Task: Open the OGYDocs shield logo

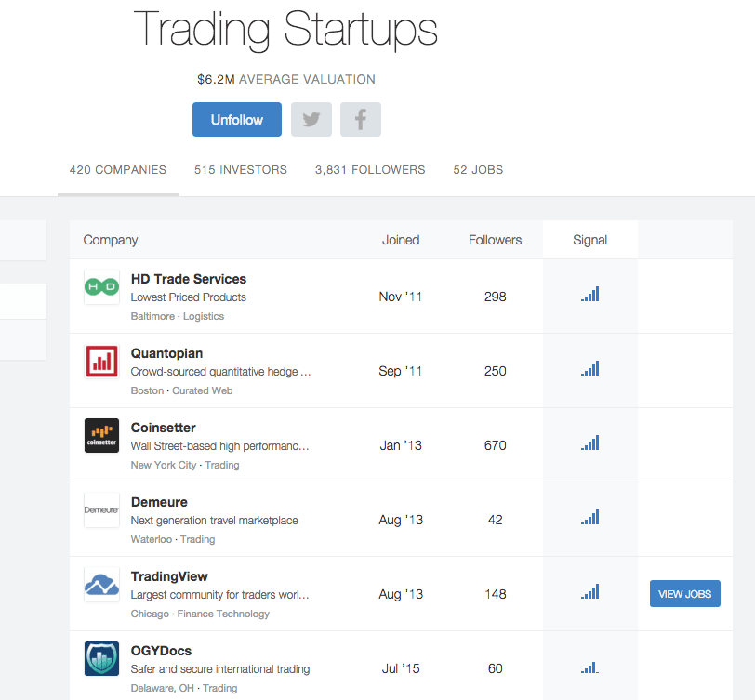Action: (x=101, y=658)
